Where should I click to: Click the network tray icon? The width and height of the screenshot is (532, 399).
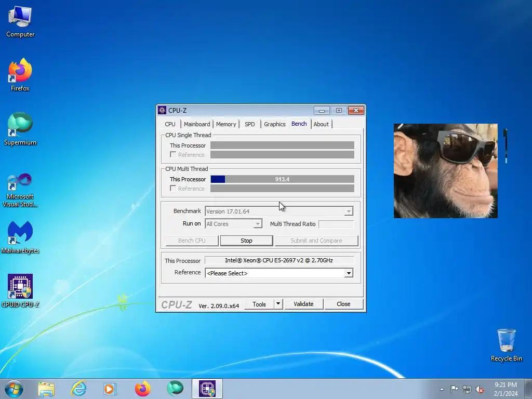point(467,389)
